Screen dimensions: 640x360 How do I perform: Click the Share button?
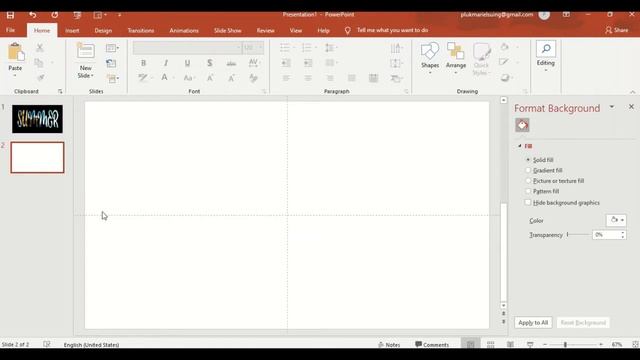617,30
